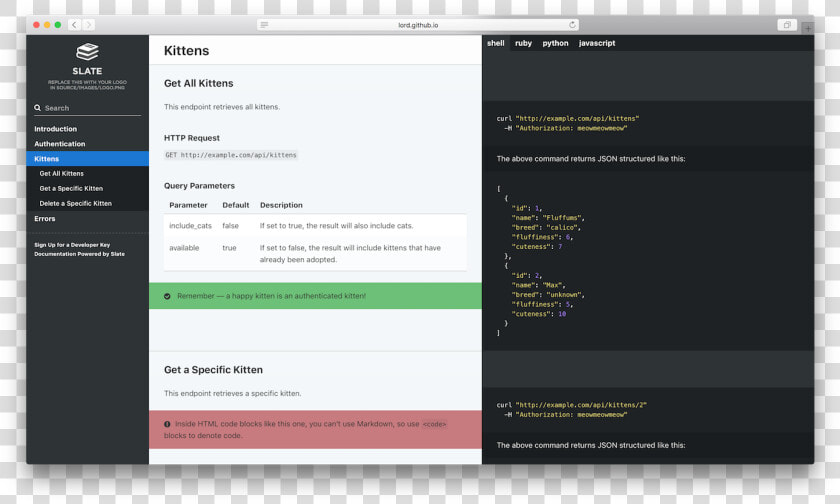Click the Safari forward arrow button
Image resolution: width=840 pixels, height=504 pixels.
pyautogui.click(x=89, y=25)
